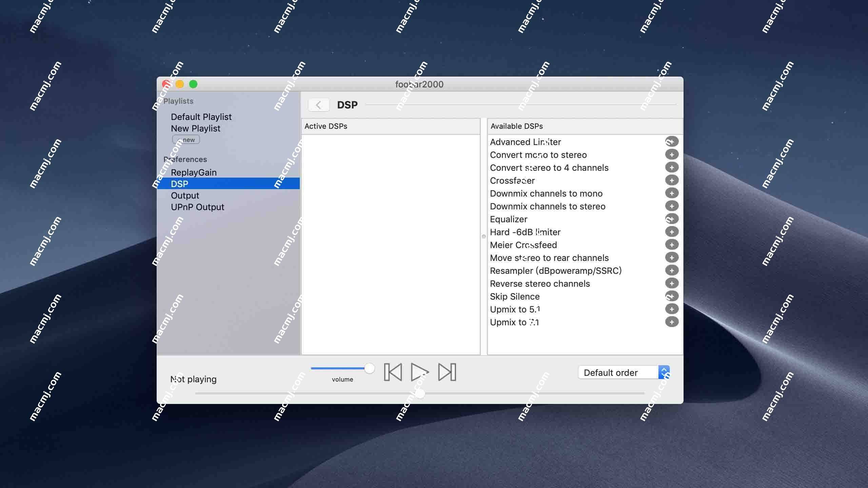Viewport: 868px width, 488px height.
Task: Select New Playlist in the sidebar
Action: pyautogui.click(x=196, y=128)
